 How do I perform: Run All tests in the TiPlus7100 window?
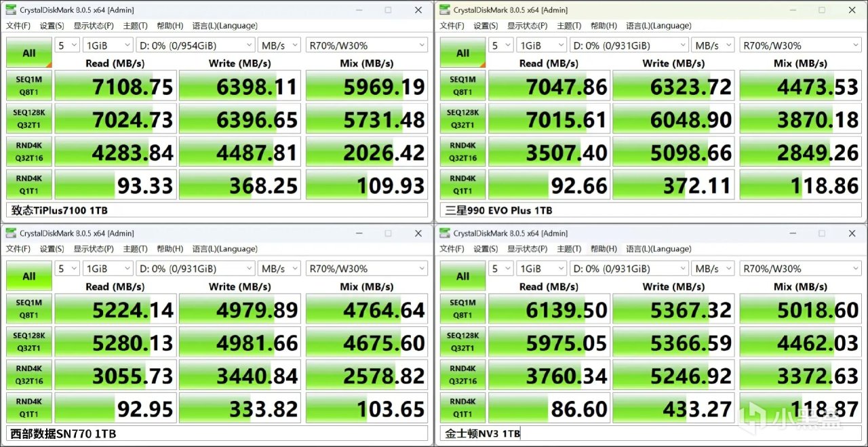pos(29,52)
